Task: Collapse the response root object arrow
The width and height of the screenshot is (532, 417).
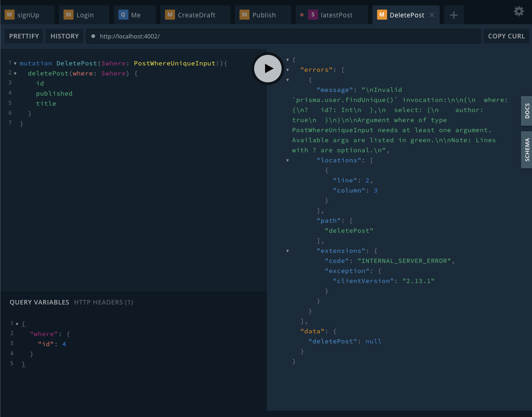Action: click(x=287, y=60)
